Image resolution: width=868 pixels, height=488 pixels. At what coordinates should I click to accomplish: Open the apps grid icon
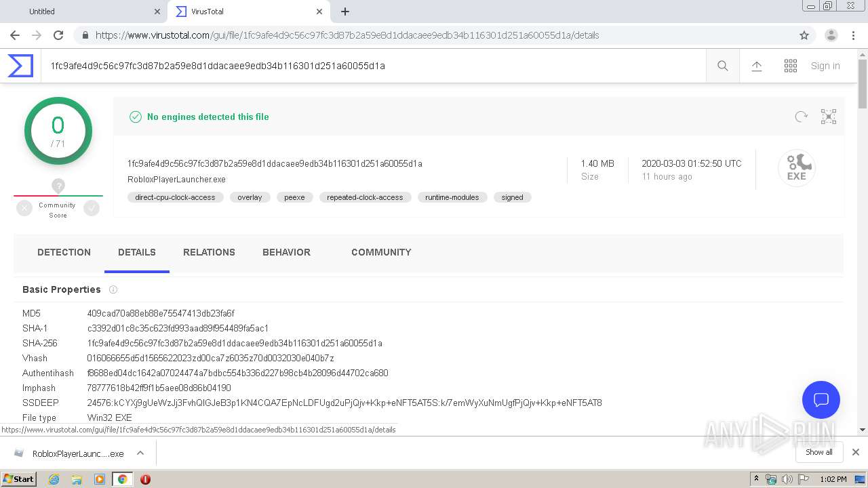791,66
